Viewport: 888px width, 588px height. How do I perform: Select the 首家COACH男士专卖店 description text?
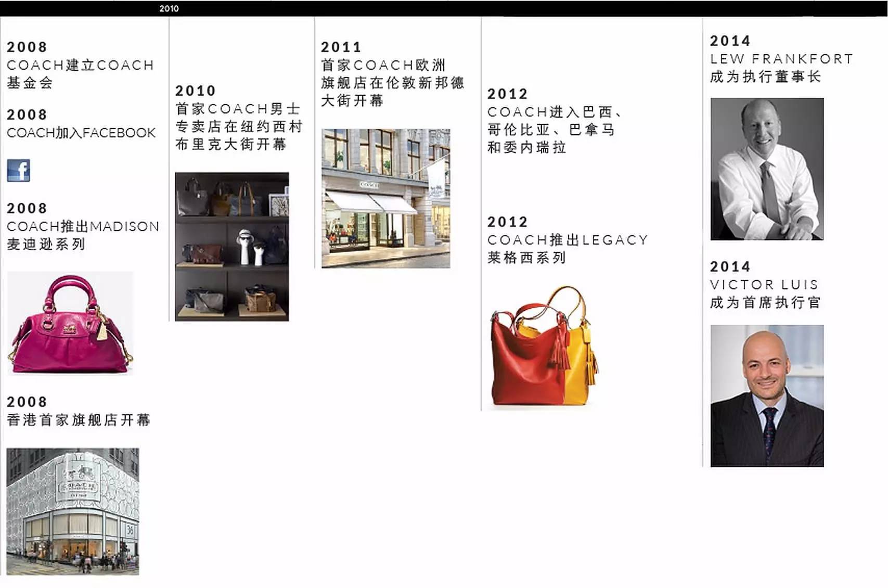tap(239, 126)
